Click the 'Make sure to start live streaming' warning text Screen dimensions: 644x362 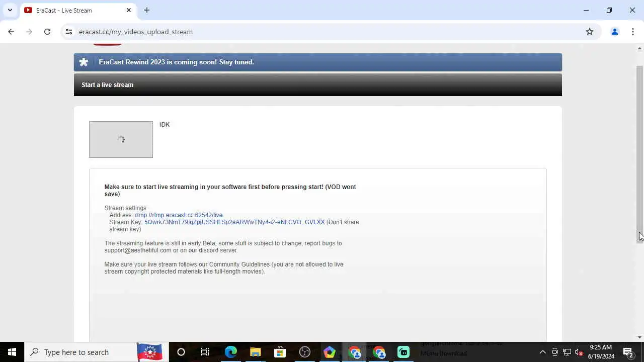230,191
